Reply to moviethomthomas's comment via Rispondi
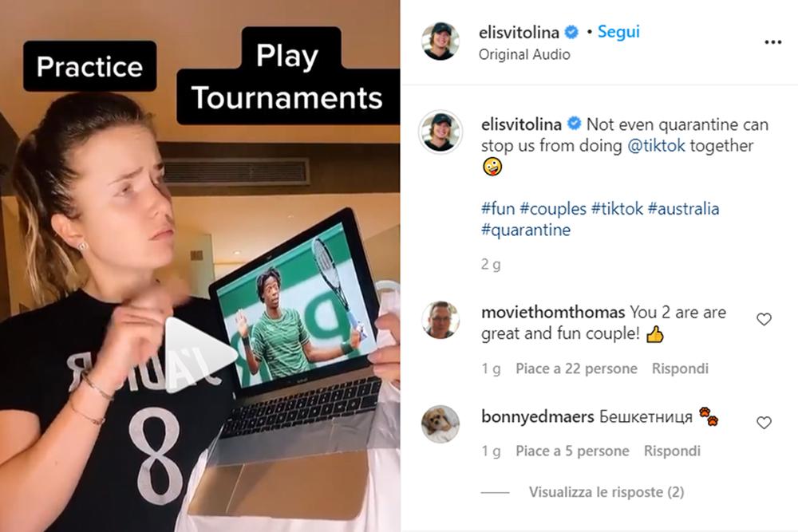This screenshot has width=798, height=532. [x=680, y=368]
